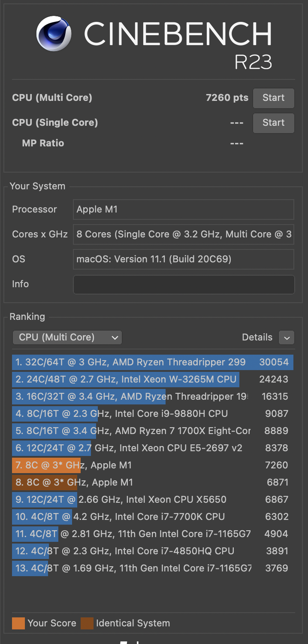
Task: Select the i7-1165G7 1.69 GHz ranking row
Action: 153,568
